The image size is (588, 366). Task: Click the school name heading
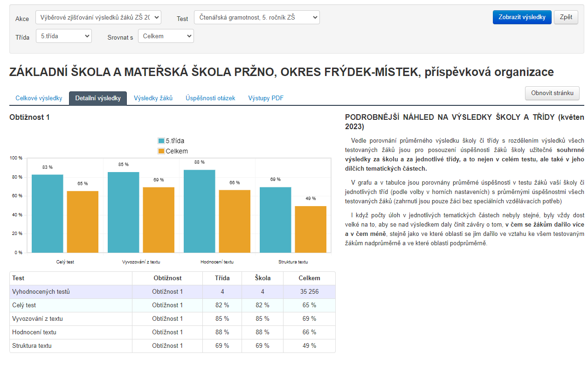pyautogui.click(x=282, y=72)
